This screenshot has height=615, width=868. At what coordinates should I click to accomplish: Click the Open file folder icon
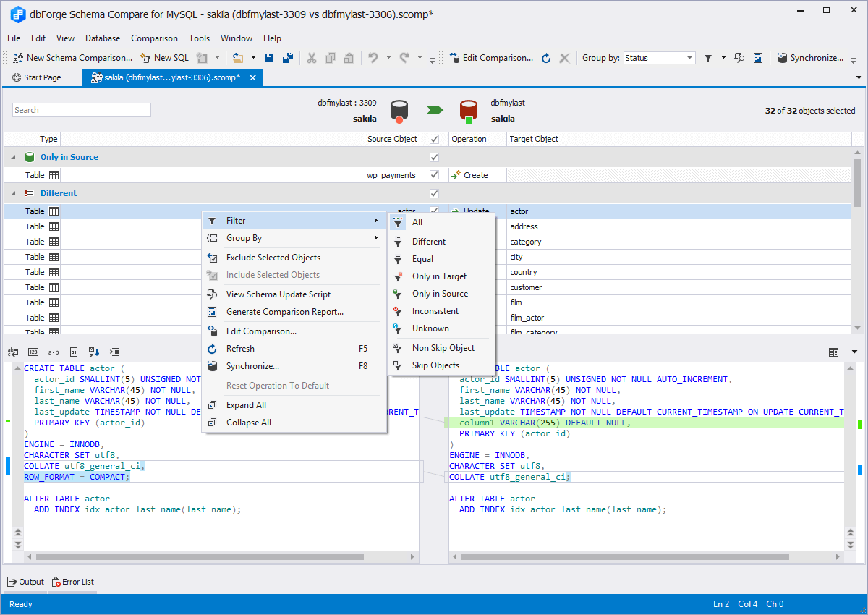coord(237,58)
